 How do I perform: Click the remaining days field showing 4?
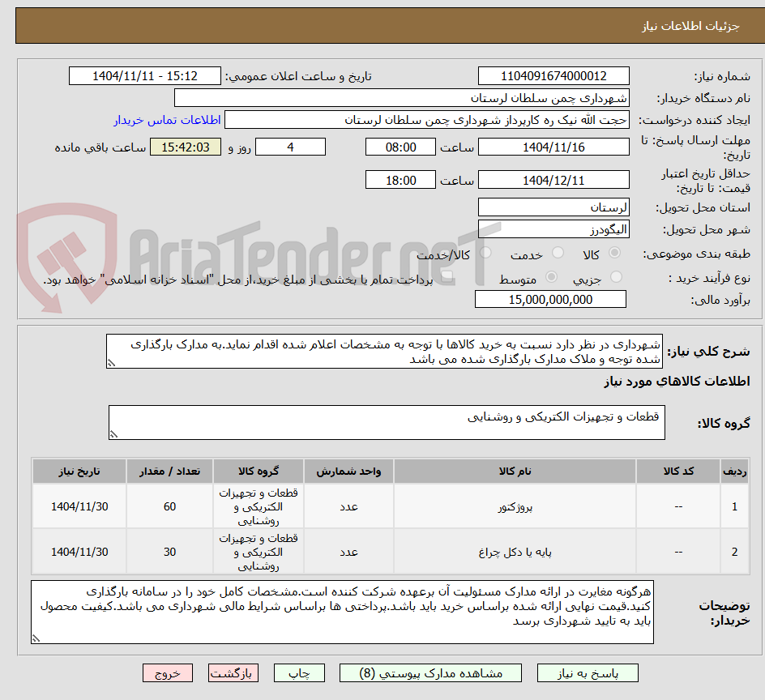pos(290,147)
